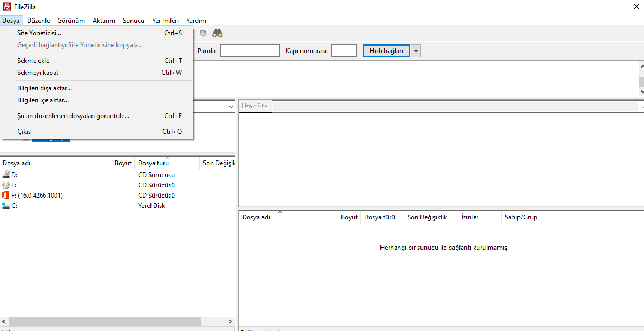This screenshot has height=331, width=644.
Task: Click the C: local disk icon
Action: pyautogui.click(x=6, y=206)
